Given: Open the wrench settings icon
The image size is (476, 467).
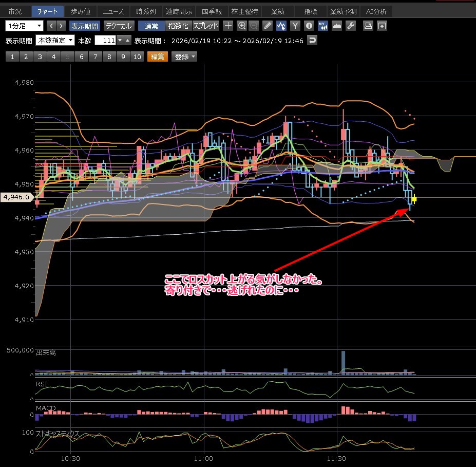Looking at the screenshot, I should point(351,26).
